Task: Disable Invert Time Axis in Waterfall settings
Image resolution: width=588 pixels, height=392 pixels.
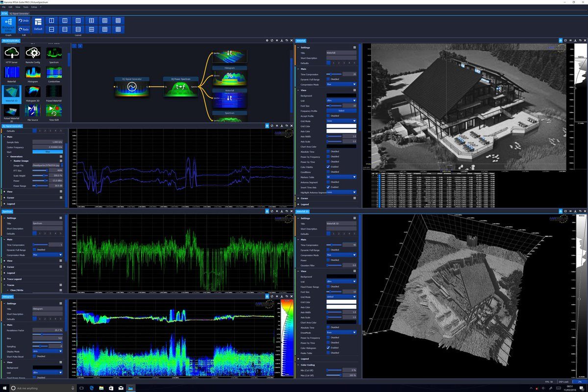Action: (x=328, y=187)
